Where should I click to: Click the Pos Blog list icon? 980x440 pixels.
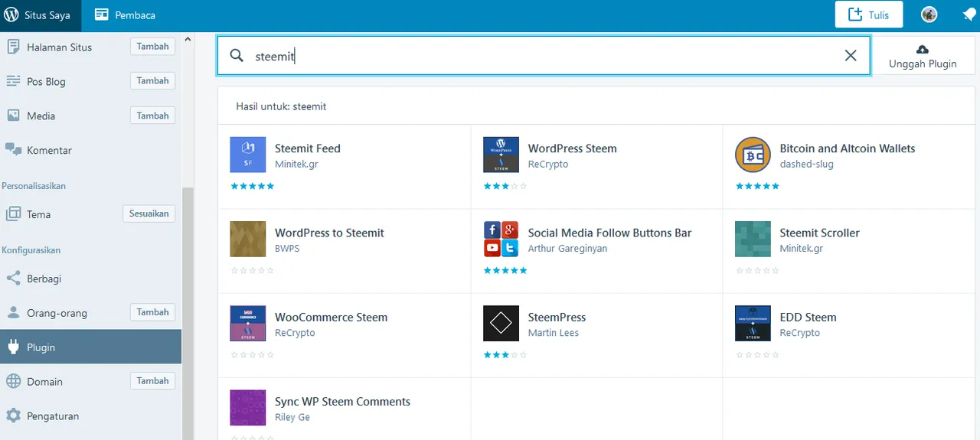13,81
